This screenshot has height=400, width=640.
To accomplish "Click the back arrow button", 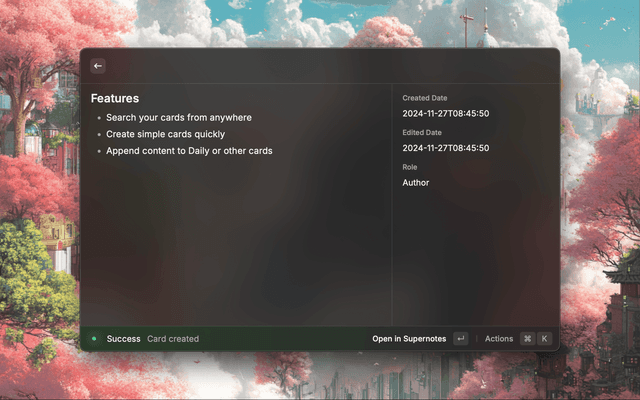I will [x=98, y=66].
